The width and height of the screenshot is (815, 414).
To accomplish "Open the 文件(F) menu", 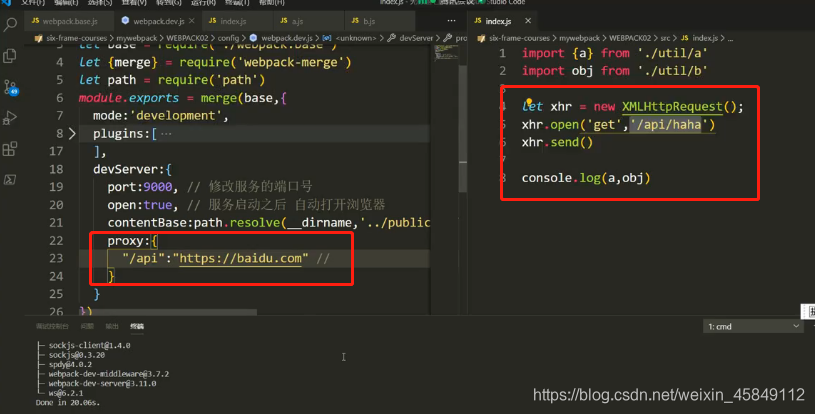I will 35,2.
